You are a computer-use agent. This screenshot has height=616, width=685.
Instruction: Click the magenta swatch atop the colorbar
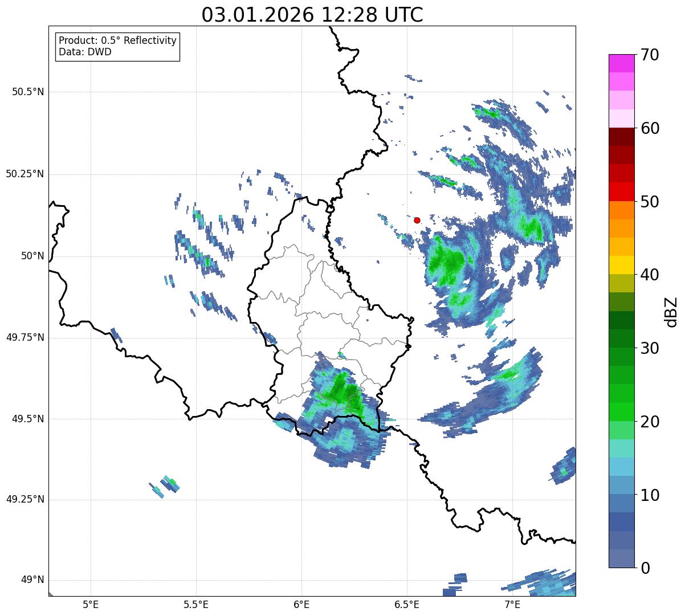(622, 63)
